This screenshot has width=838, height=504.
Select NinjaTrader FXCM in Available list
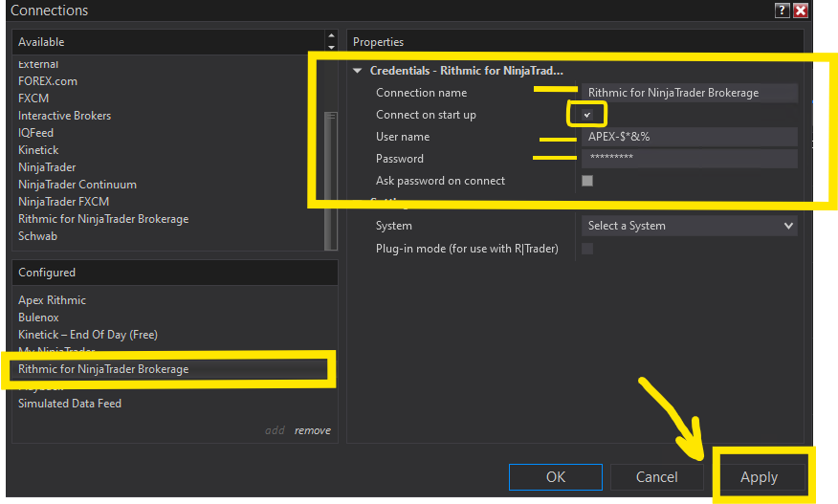click(63, 202)
